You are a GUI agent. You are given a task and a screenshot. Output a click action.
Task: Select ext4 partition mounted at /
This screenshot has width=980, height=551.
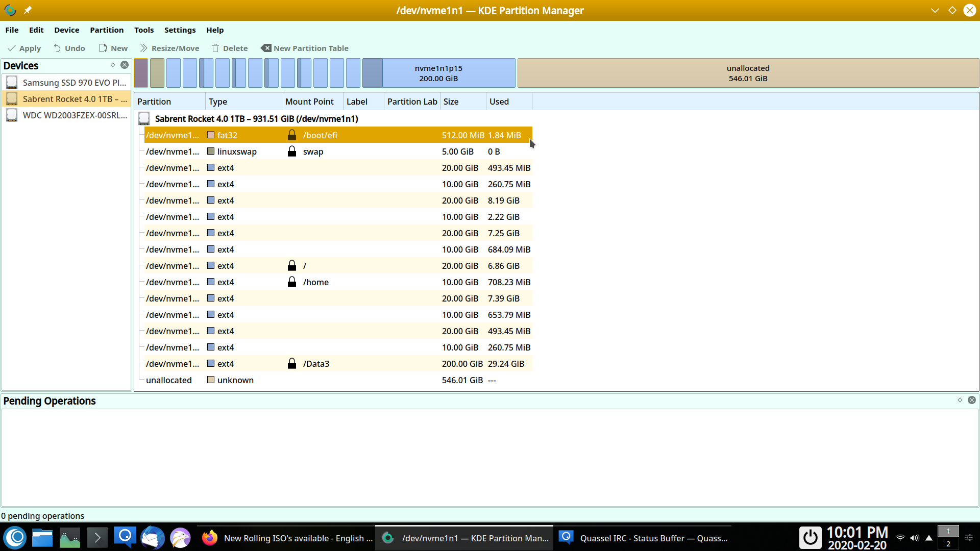[338, 266]
